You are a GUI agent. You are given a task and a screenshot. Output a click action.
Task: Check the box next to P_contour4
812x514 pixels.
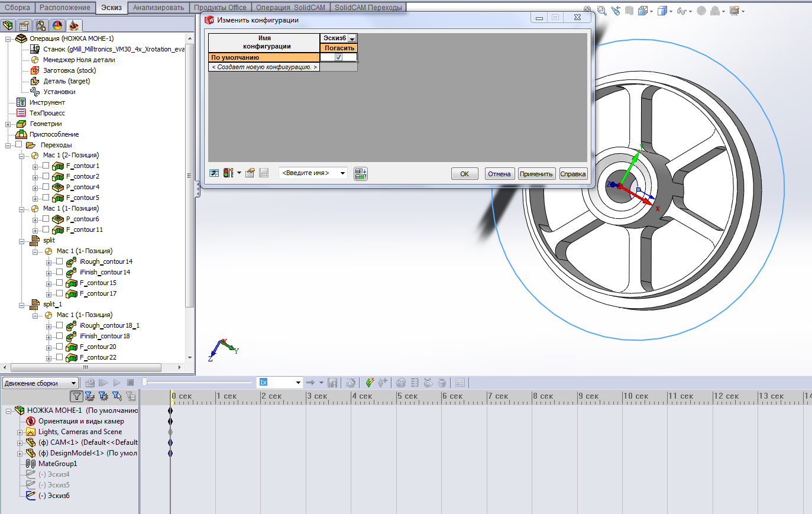[46, 187]
